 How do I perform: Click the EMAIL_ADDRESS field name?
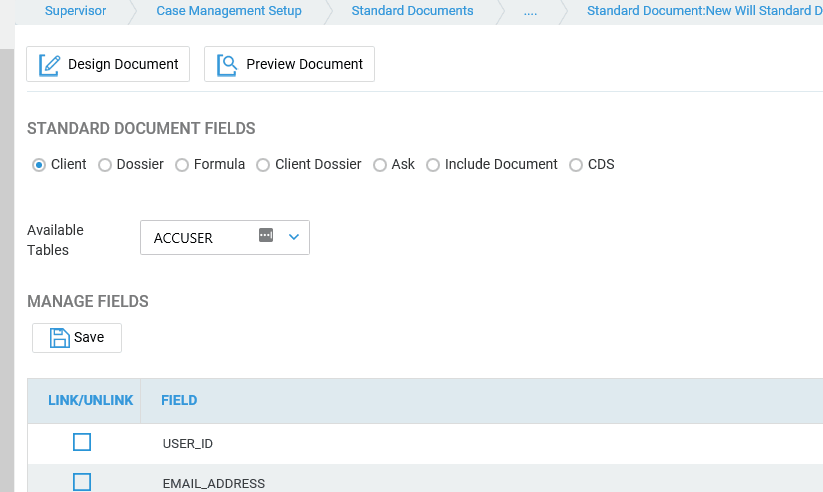point(214,484)
